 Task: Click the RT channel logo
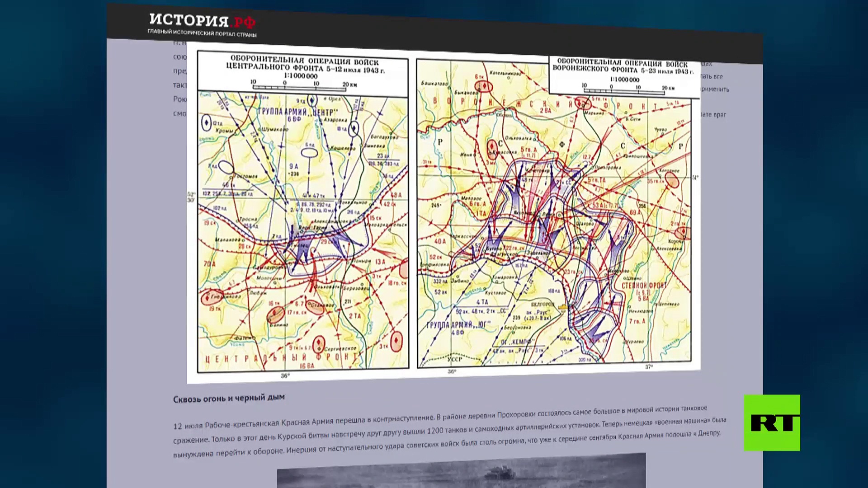coord(772,422)
